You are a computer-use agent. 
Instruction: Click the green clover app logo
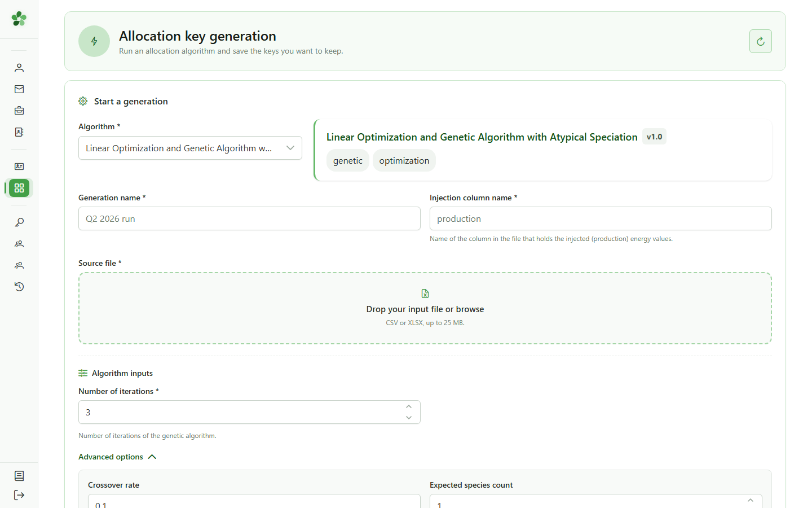[19, 19]
